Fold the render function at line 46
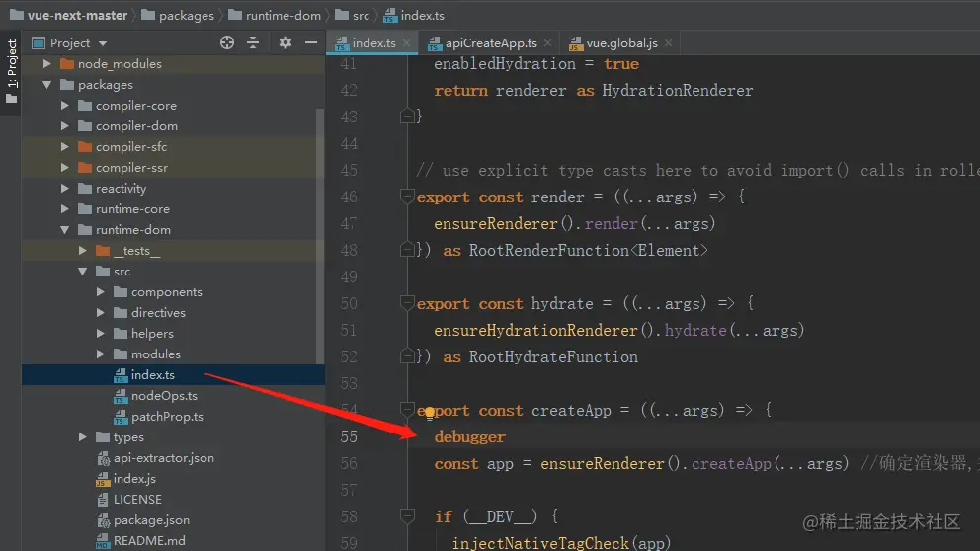980x551 pixels. point(407,197)
